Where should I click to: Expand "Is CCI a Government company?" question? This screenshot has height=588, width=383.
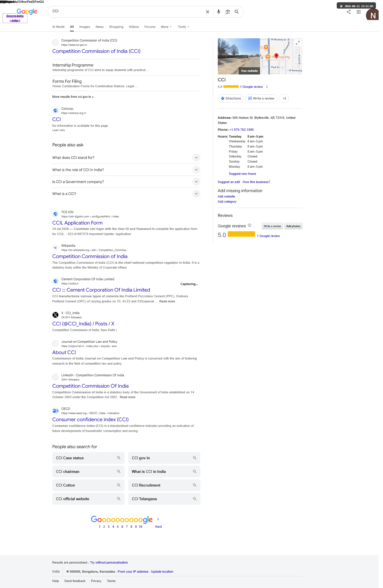(x=126, y=182)
